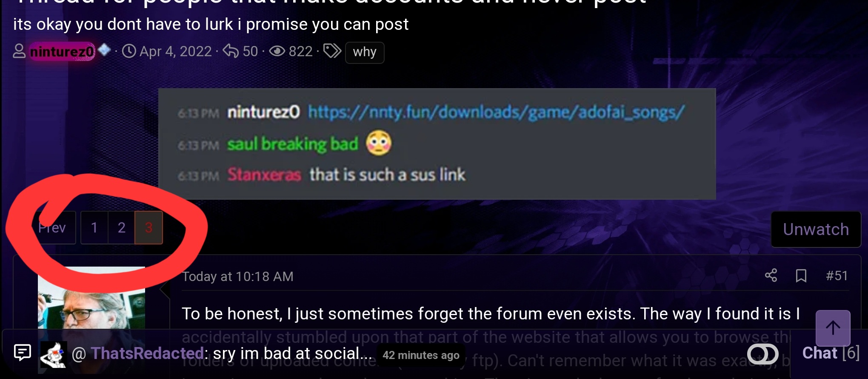
Task: Click the Unwatch button
Action: (x=816, y=229)
